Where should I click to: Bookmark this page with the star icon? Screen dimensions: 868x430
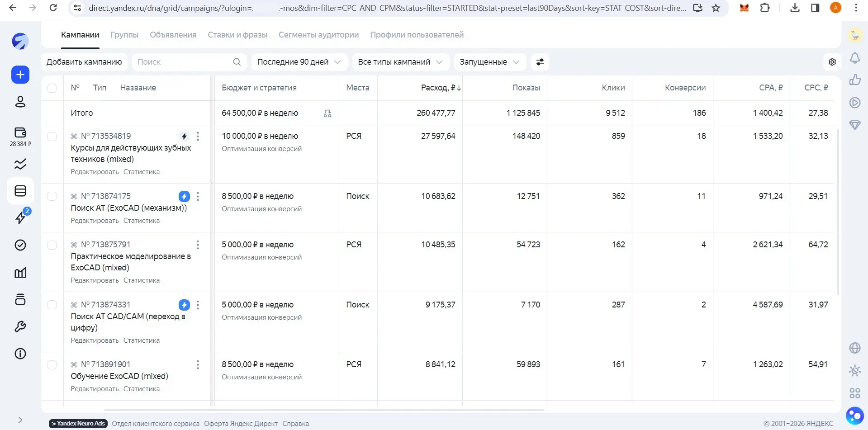coord(716,8)
